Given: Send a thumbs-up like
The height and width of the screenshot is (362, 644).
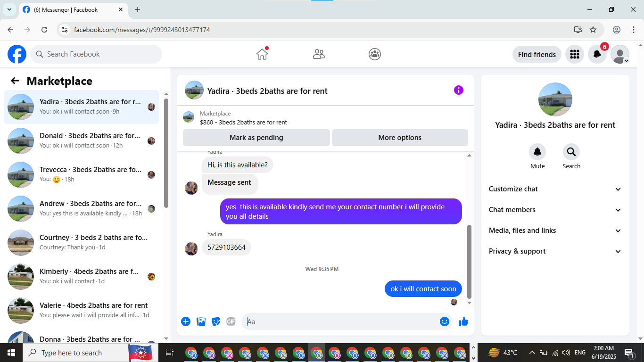Looking at the screenshot, I should [x=463, y=321].
